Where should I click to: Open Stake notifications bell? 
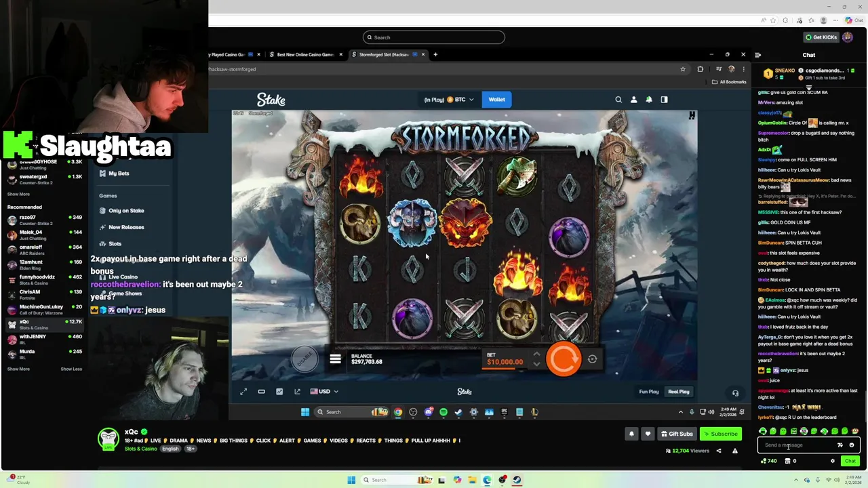(x=649, y=100)
